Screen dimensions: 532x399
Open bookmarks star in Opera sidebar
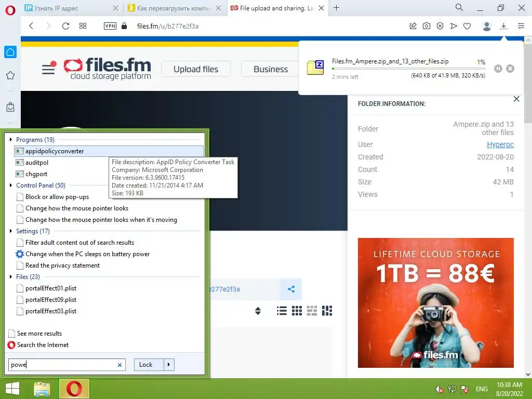(10, 75)
